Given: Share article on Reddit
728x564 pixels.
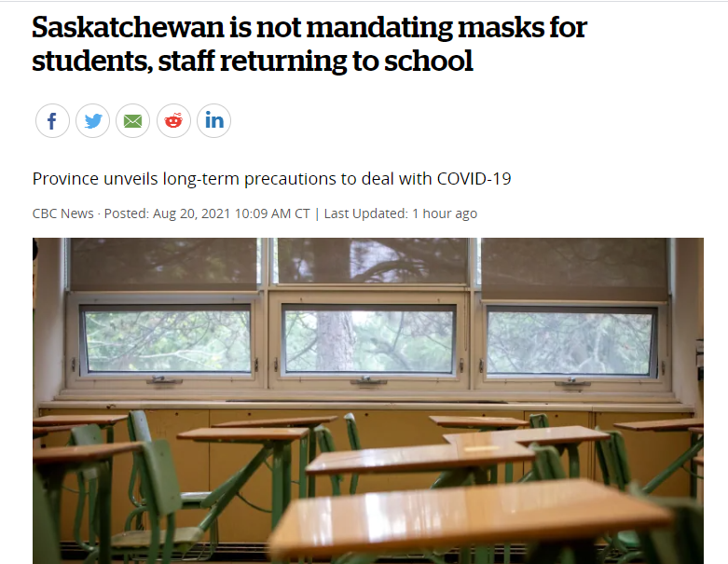Looking at the screenshot, I should tap(173, 120).
